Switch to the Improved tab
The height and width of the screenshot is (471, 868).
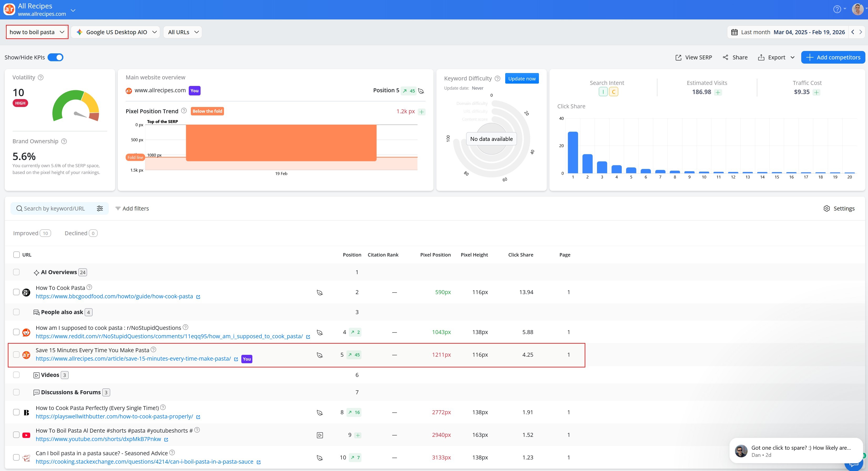32,233
